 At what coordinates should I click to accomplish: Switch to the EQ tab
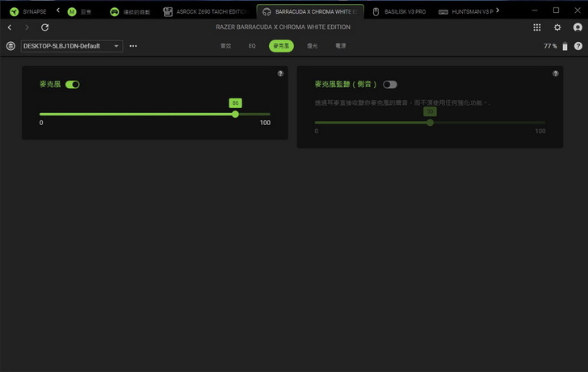[252, 46]
